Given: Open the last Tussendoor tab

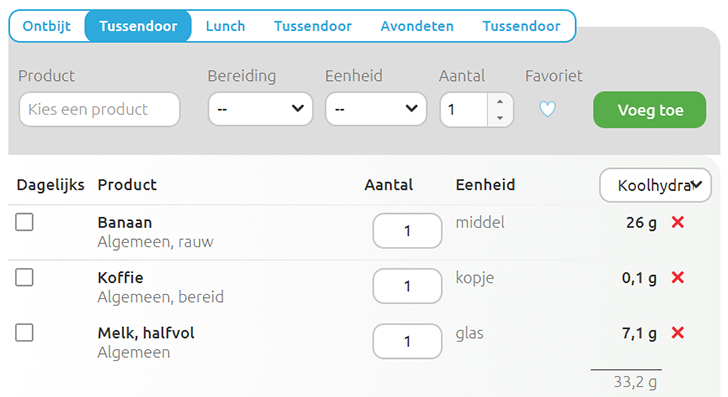Looking at the screenshot, I should pyautogui.click(x=521, y=26).
